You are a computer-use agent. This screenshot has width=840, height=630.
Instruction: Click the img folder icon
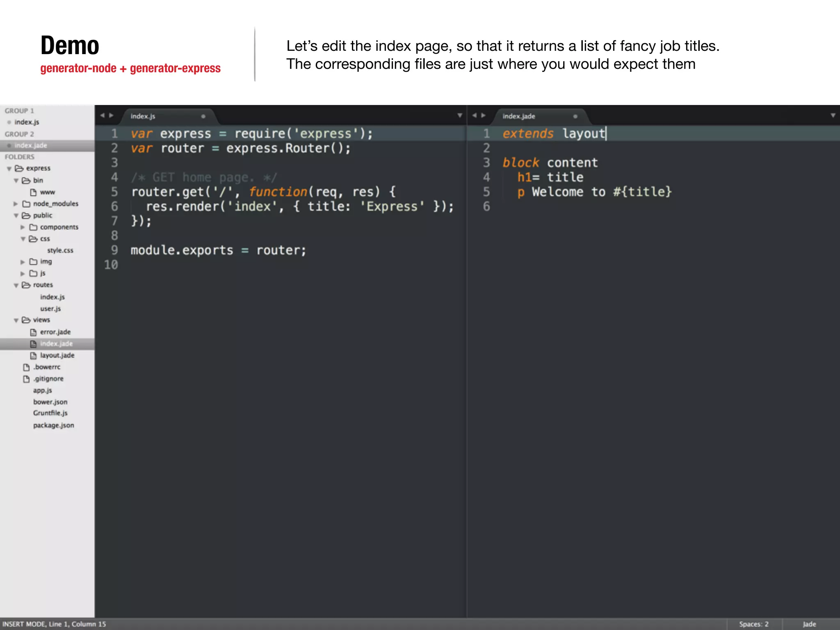(34, 262)
